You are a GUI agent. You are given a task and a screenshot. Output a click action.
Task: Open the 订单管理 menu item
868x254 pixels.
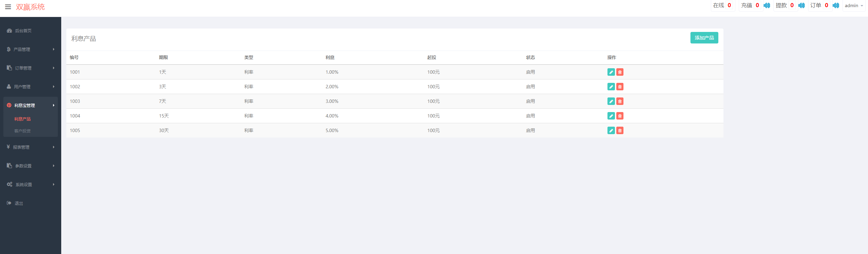(31, 68)
